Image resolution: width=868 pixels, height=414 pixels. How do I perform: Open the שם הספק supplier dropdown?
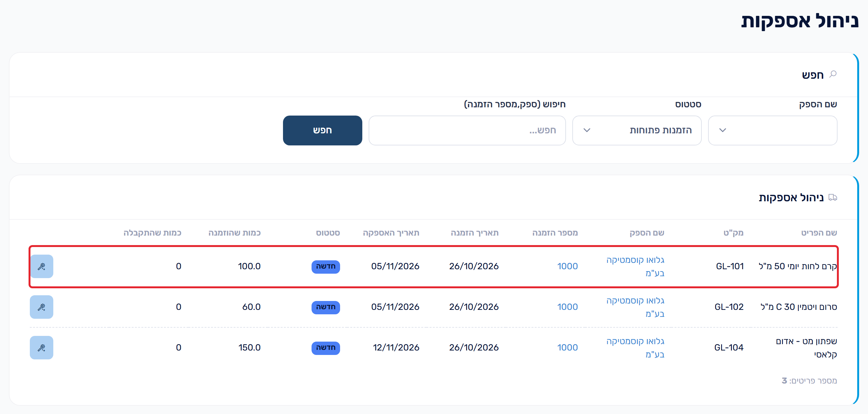(773, 130)
